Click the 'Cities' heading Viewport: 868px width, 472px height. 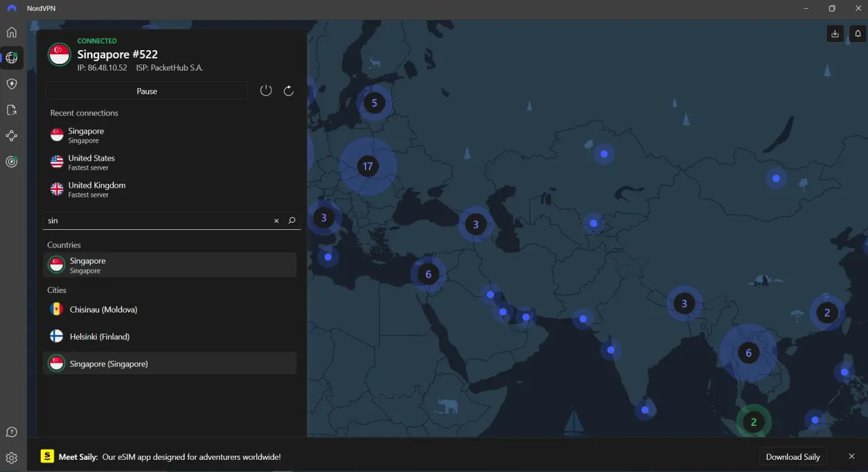57,290
